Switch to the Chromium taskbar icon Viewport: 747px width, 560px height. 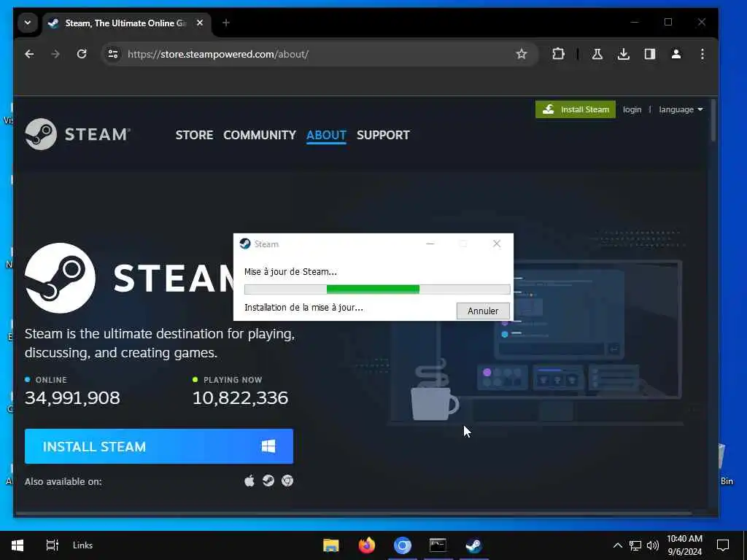coord(402,545)
